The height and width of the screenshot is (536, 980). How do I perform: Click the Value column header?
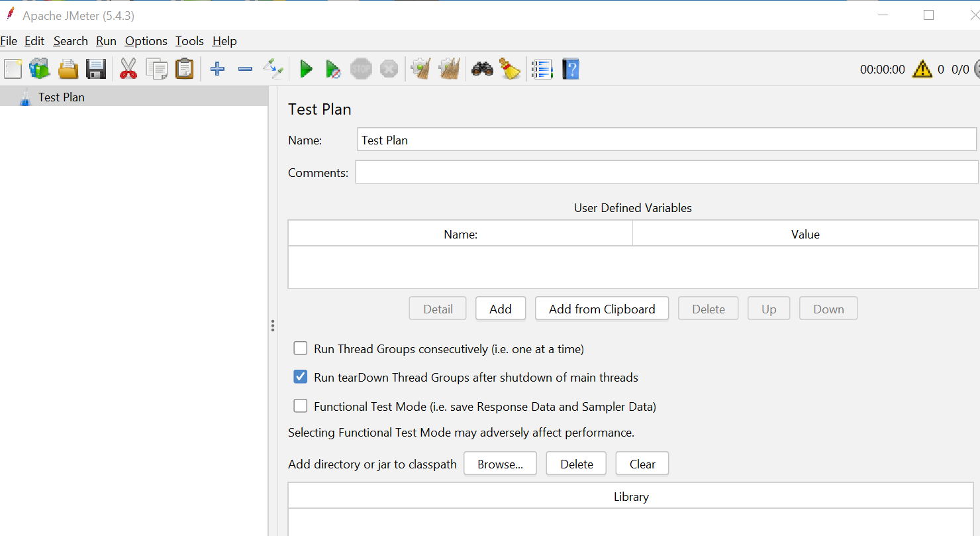(805, 234)
